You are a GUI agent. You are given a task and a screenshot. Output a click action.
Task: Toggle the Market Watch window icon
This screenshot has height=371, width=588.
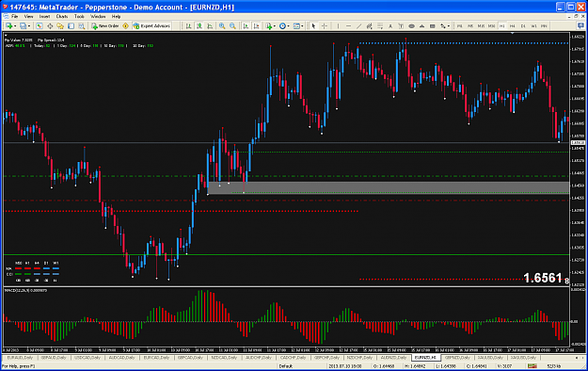tap(39, 26)
